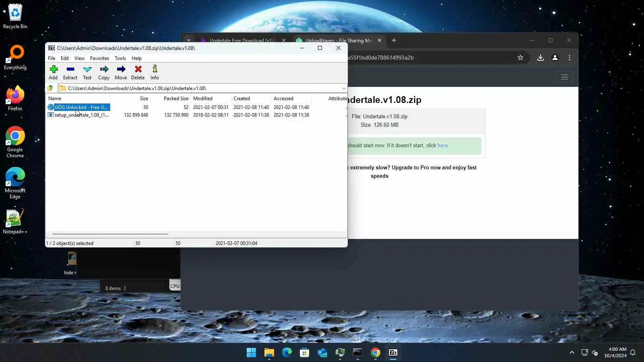Open the Everything desktop shortcut
This screenshot has width=644, height=362.
click(15, 58)
